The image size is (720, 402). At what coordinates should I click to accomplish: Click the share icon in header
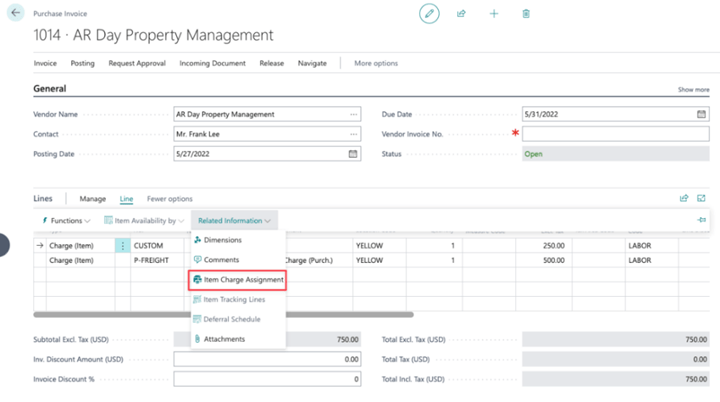(461, 14)
